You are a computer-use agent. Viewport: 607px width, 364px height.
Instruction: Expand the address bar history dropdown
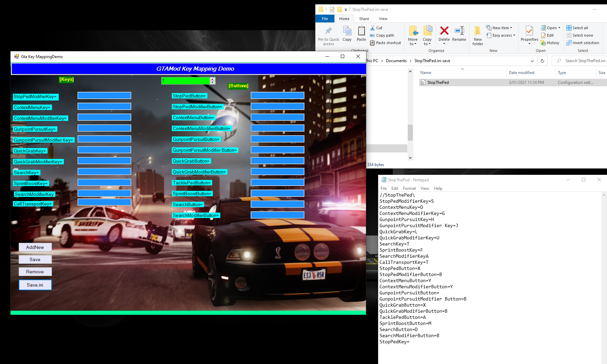(532, 61)
